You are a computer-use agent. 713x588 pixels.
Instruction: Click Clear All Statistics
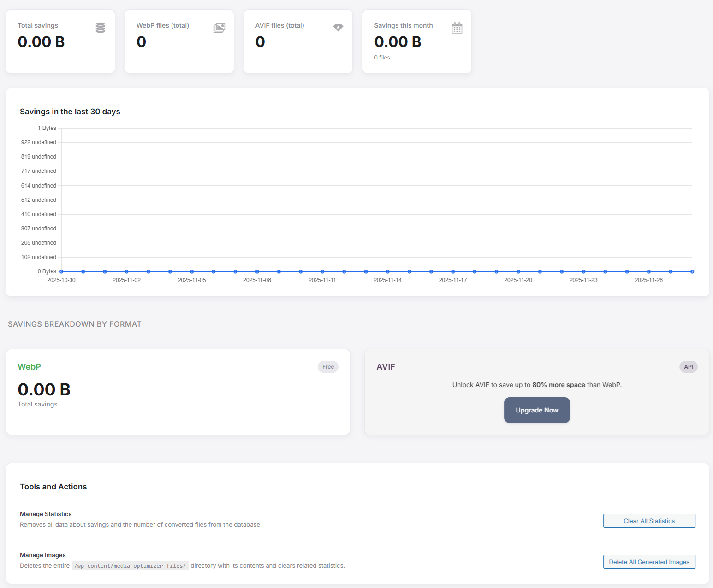(x=649, y=521)
